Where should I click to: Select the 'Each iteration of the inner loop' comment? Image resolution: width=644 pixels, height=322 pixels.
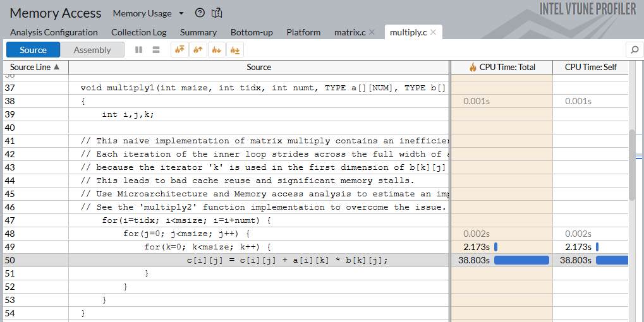coord(265,154)
